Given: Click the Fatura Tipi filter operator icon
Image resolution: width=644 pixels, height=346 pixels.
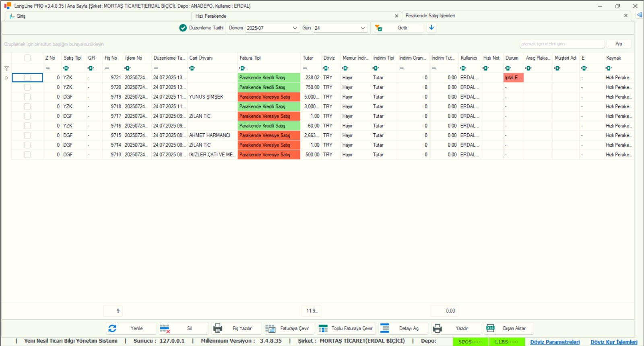Looking at the screenshot, I should [x=242, y=68].
